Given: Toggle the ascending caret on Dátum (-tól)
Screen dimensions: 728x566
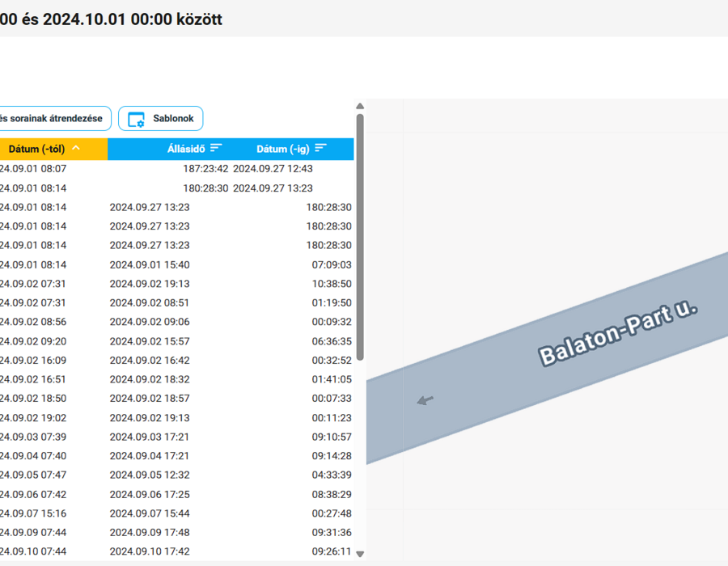Looking at the screenshot, I should (76, 148).
